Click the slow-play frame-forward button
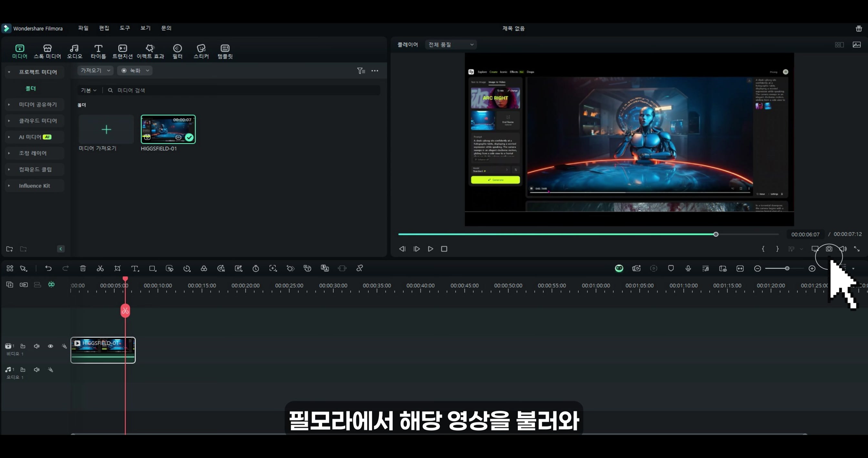This screenshot has width=868, height=458. click(417, 249)
